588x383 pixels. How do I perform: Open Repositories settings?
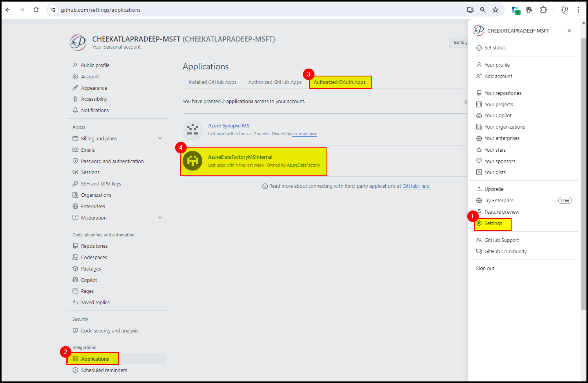pos(94,246)
